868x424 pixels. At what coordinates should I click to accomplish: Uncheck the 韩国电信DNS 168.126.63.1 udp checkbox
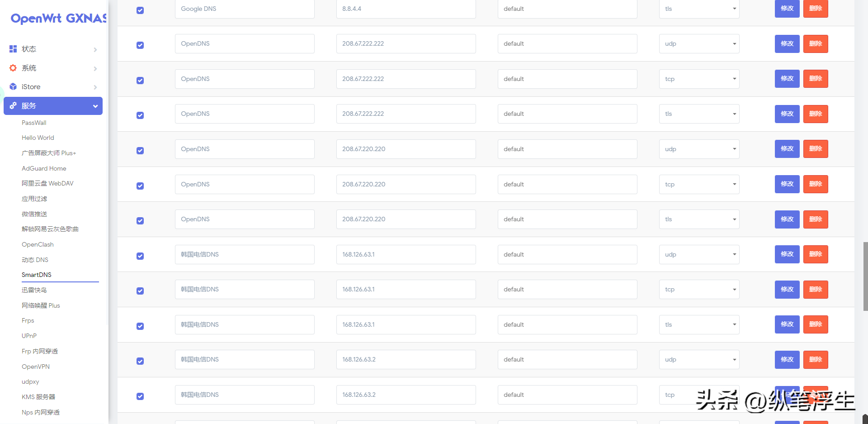coord(140,256)
